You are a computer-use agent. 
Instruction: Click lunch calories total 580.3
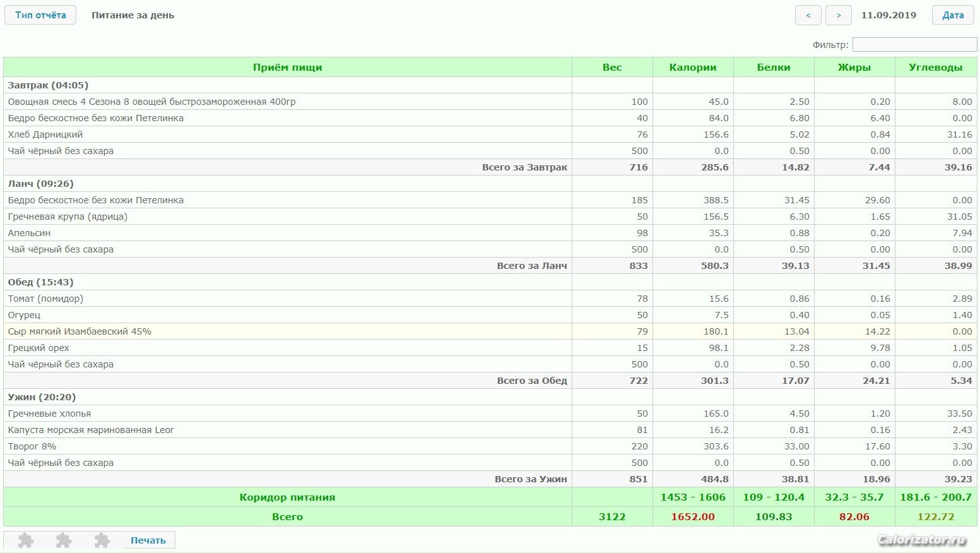(715, 266)
